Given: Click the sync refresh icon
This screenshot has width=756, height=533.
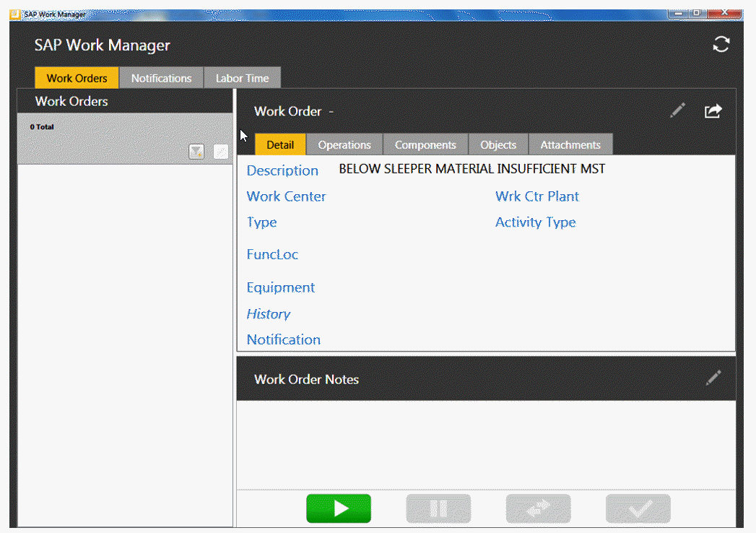Looking at the screenshot, I should 721,44.
